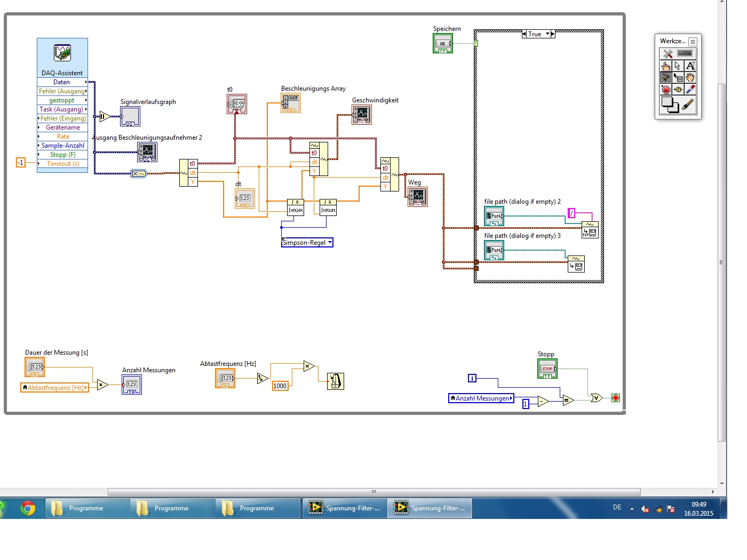This screenshot has width=747, height=560.
Task: Edit the -1 timeout constant
Action: (21, 163)
